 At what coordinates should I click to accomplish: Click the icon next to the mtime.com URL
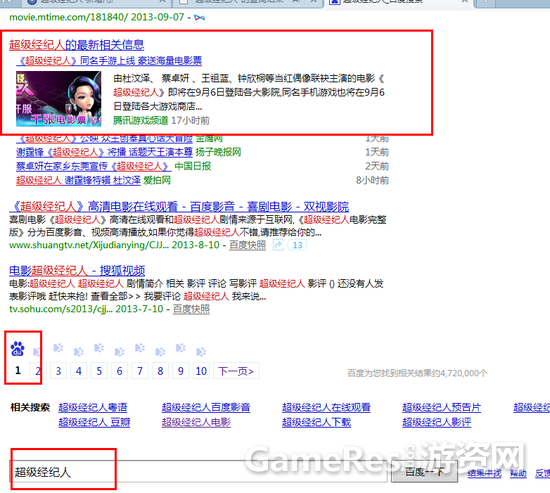tap(200, 17)
